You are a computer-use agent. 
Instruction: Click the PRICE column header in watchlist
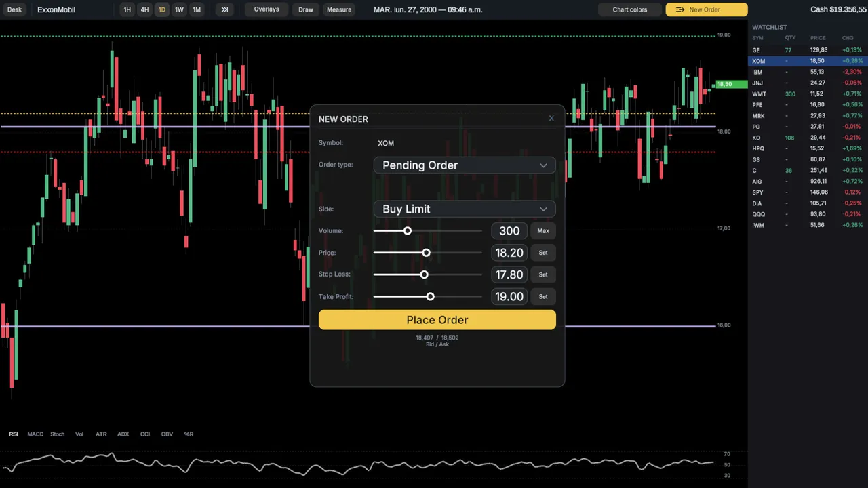818,38
